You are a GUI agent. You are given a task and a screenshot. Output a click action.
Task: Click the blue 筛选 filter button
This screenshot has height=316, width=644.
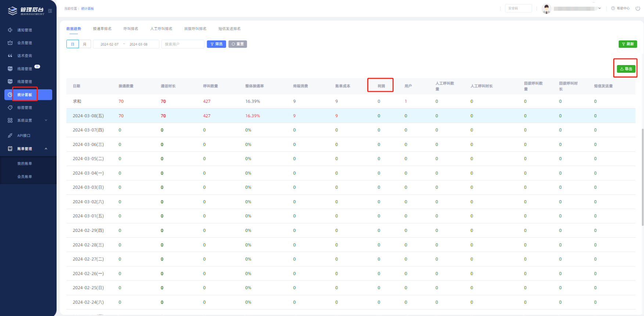(x=216, y=44)
